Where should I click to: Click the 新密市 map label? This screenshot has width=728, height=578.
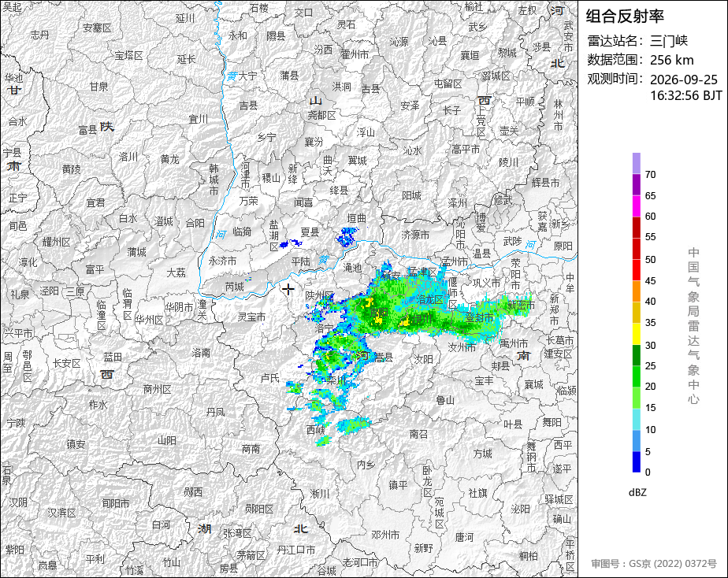[521, 305]
